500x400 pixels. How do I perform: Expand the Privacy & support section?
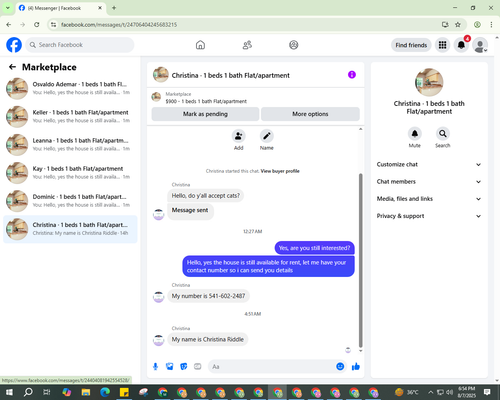tap(429, 216)
